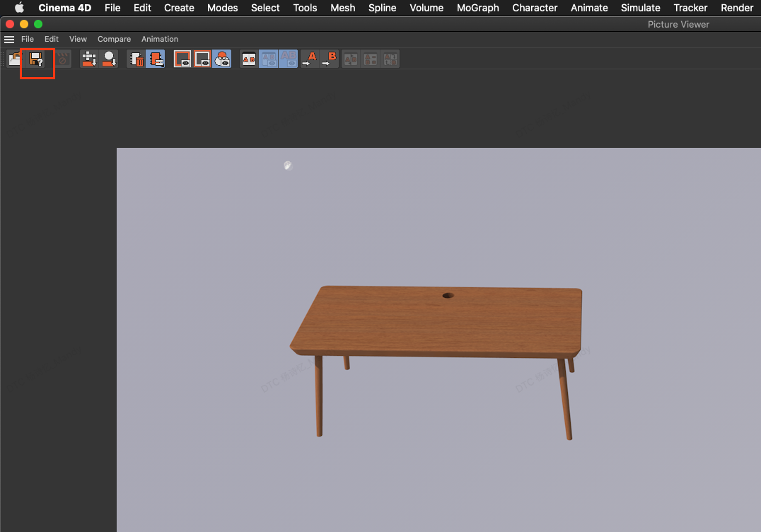Open the Compare menu

(x=114, y=39)
